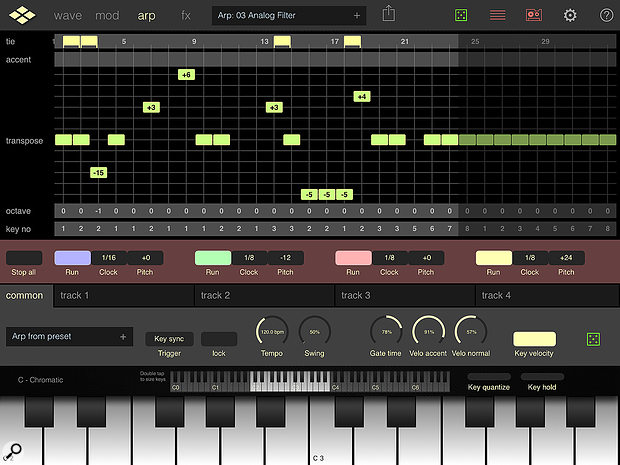Click the mini keyboard range overview
The height and width of the screenshot is (465, 620).
[x=310, y=381]
